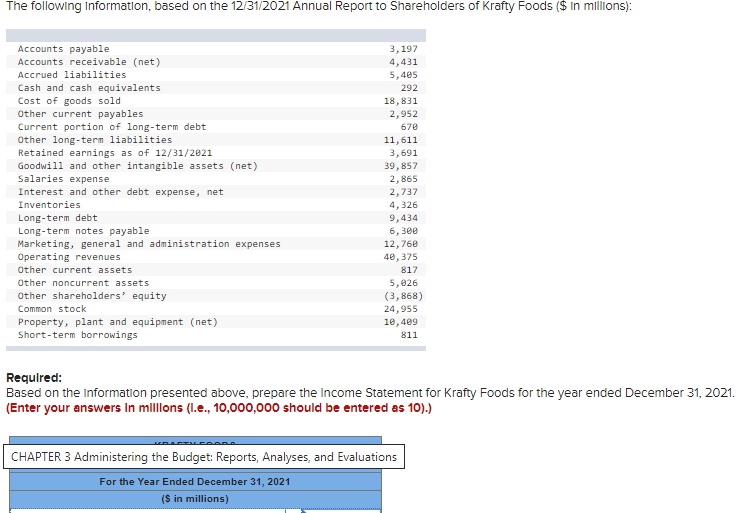This screenshot has width=738, height=513.
Task: Select 'Other shareholders' equity' label
Action: 92,296
